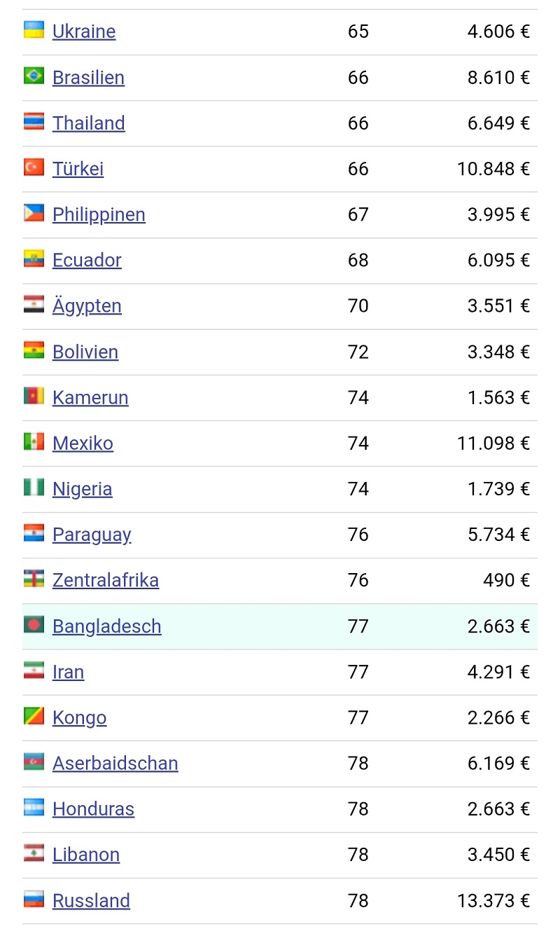Click the Brazil flag next to Brasilien
The height and width of the screenshot is (929, 560).
click(x=34, y=76)
